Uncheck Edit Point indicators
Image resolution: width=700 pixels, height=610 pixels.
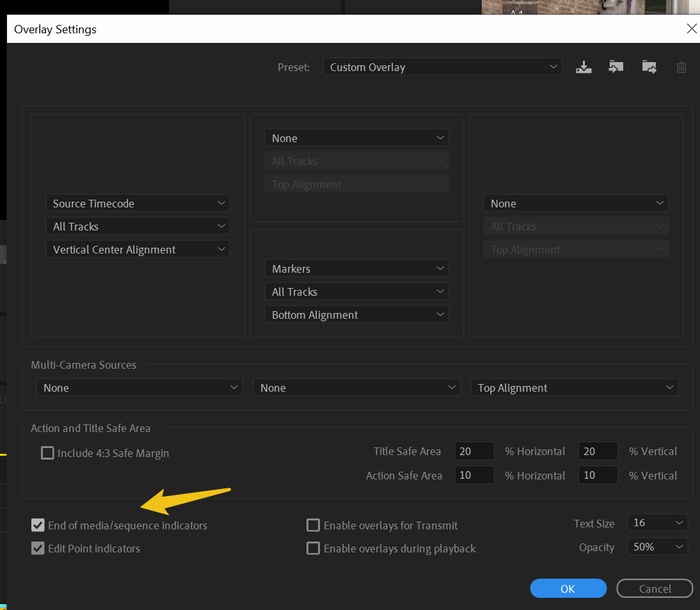click(x=38, y=548)
